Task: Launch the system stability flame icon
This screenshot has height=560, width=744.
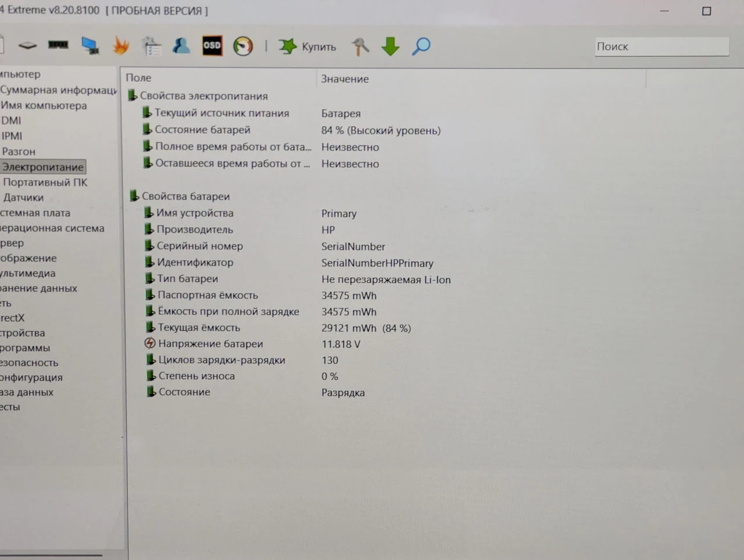Action: [121, 45]
